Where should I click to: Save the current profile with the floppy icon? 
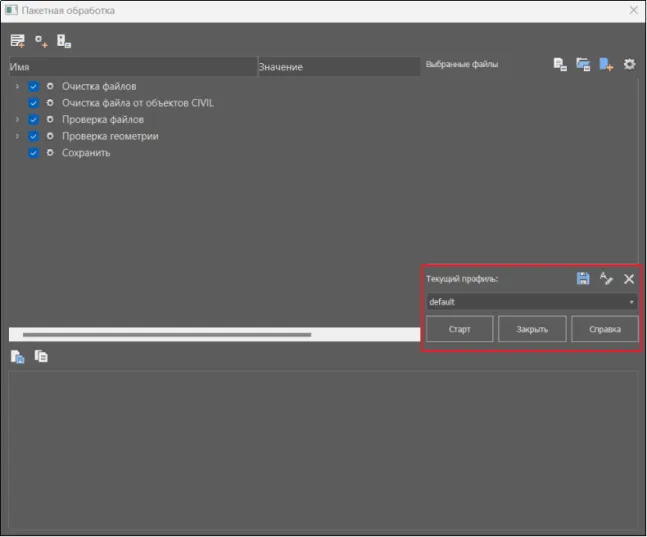(583, 279)
